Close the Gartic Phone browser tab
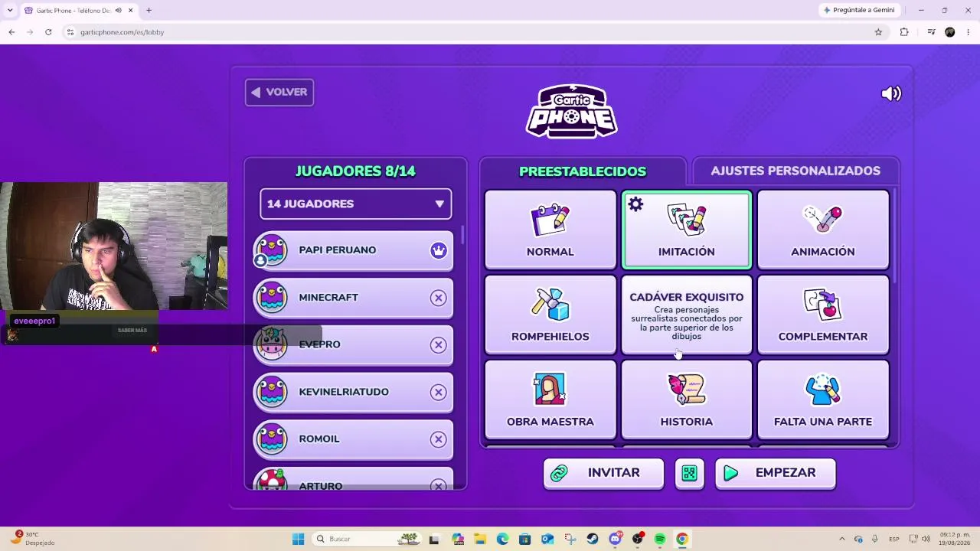This screenshot has height=551, width=980. pyautogui.click(x=131, y=10)
